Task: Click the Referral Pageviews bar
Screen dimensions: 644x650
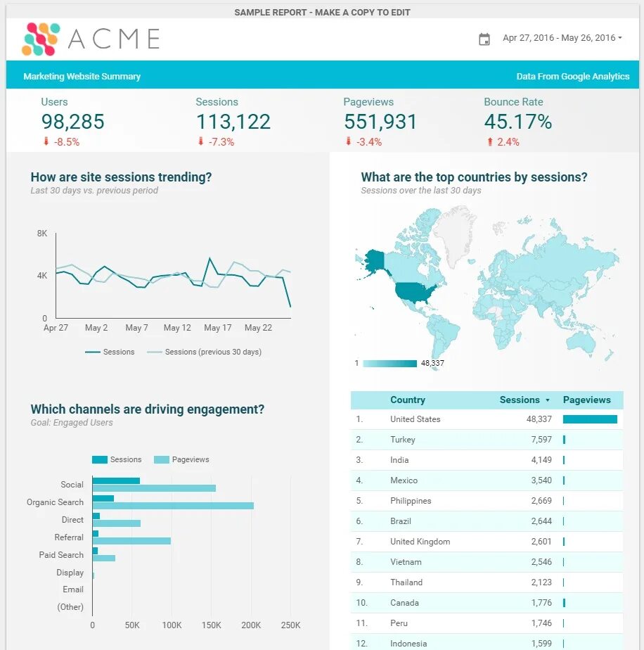Action: (131, 541)
